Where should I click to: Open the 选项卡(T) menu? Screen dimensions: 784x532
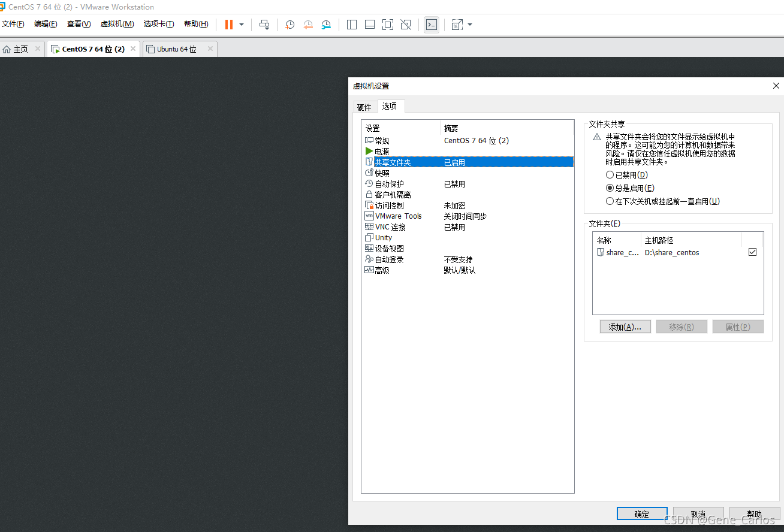pyautogui.click(x=159, y=24)
